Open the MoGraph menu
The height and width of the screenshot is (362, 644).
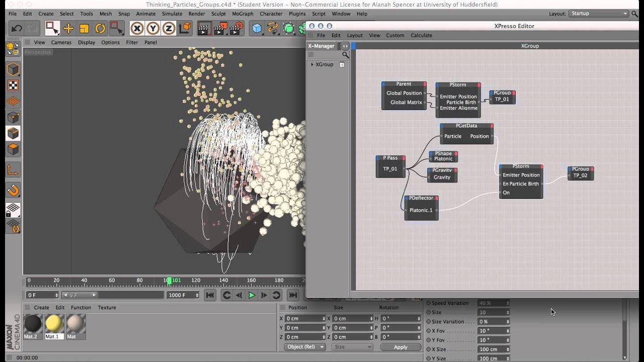[243, 14]
